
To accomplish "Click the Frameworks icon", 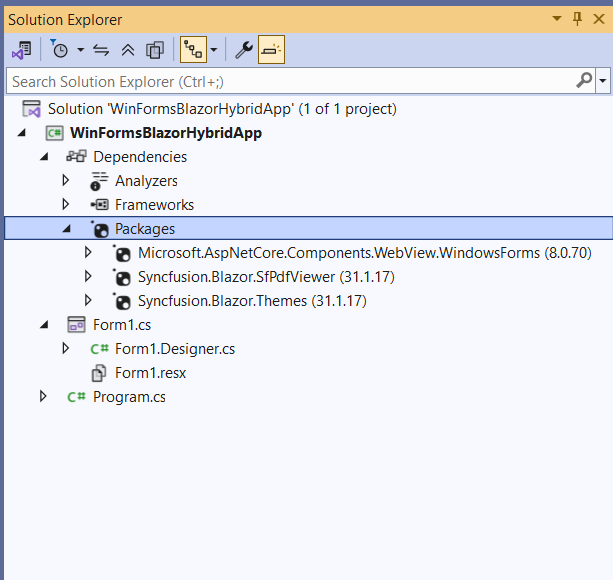I will click(x=99, y=204).
